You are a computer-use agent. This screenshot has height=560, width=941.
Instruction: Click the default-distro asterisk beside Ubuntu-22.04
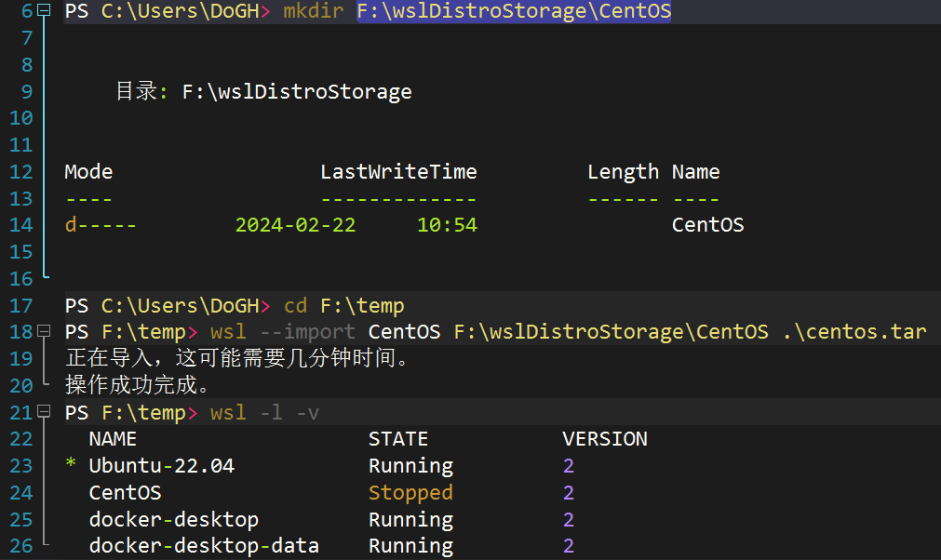click(72, 466)
